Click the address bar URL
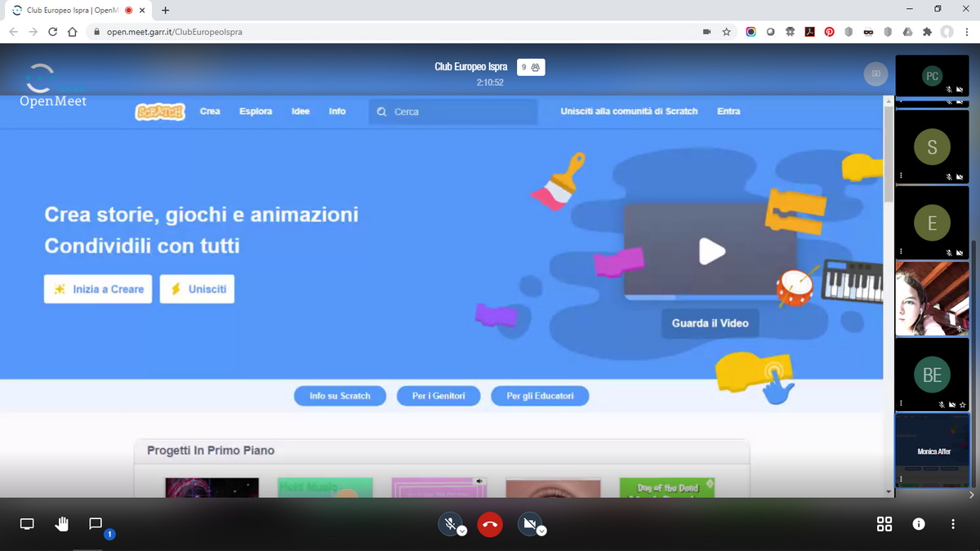This screenshot has width=980, height=551. [x=174, y=33]
